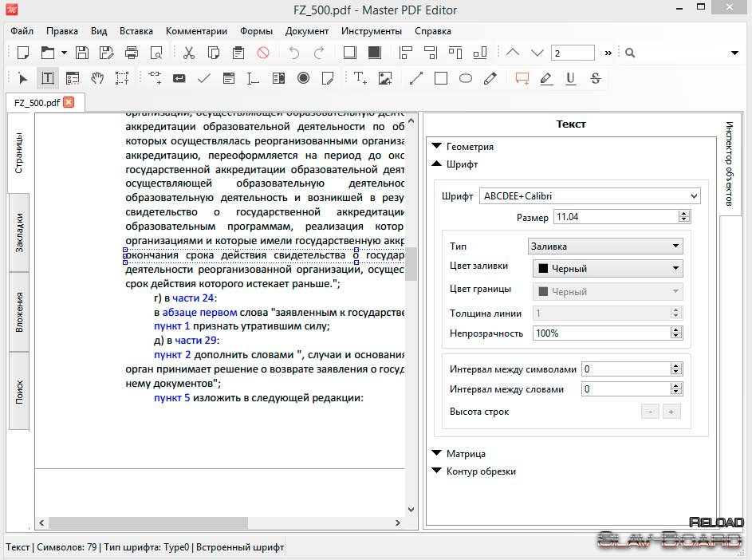Expand the Матрица section
This screenshot has width=752, height=560.
tap(437, 453)
